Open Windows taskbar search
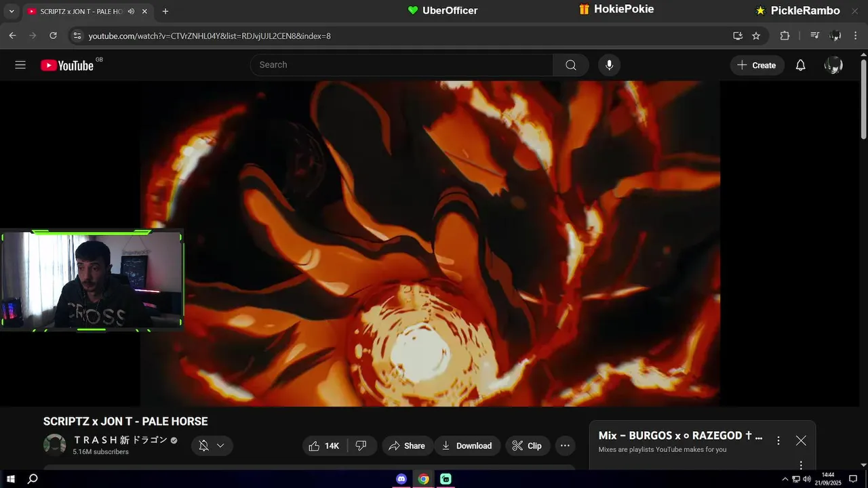 (x=33, y=479)
